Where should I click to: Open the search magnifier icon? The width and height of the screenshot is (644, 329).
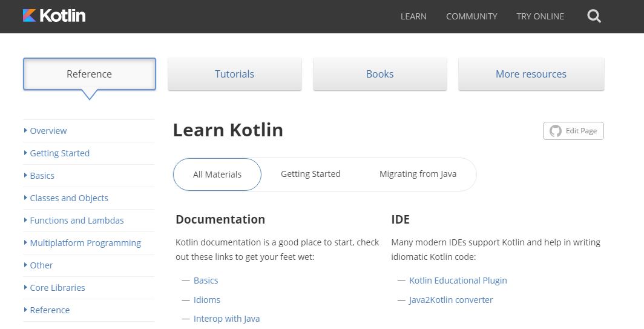(x=594, y=16)
